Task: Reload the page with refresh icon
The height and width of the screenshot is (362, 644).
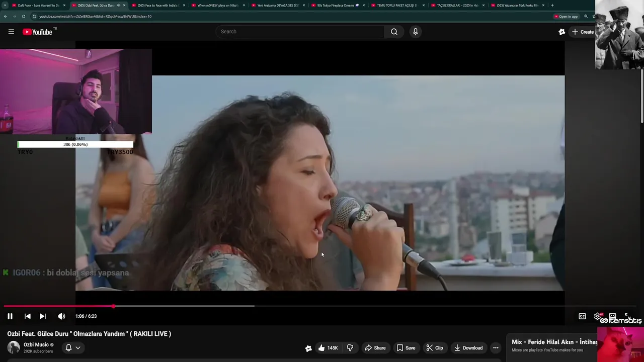Action: coord(23,16)
